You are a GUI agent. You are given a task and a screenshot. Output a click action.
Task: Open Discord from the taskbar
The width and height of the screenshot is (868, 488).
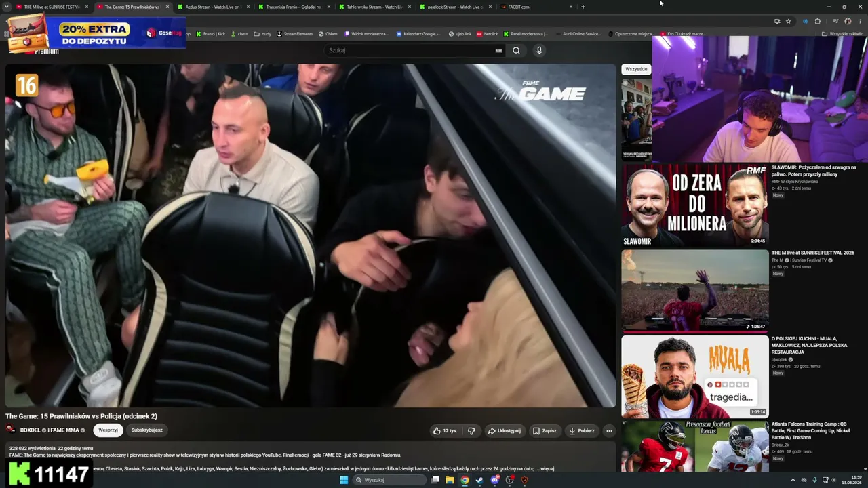(x=494, y=480)
